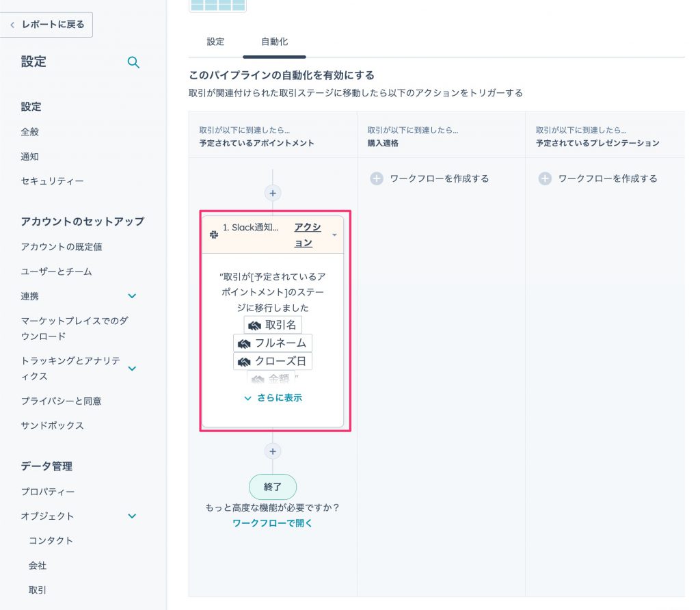Click the クローズ日 token chip
The width and height of the screenshot is (700, 610).
click(273, 361)
